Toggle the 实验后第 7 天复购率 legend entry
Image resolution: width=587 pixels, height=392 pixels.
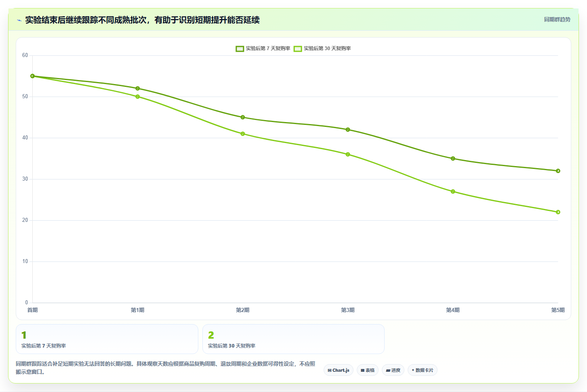(263, 48)
